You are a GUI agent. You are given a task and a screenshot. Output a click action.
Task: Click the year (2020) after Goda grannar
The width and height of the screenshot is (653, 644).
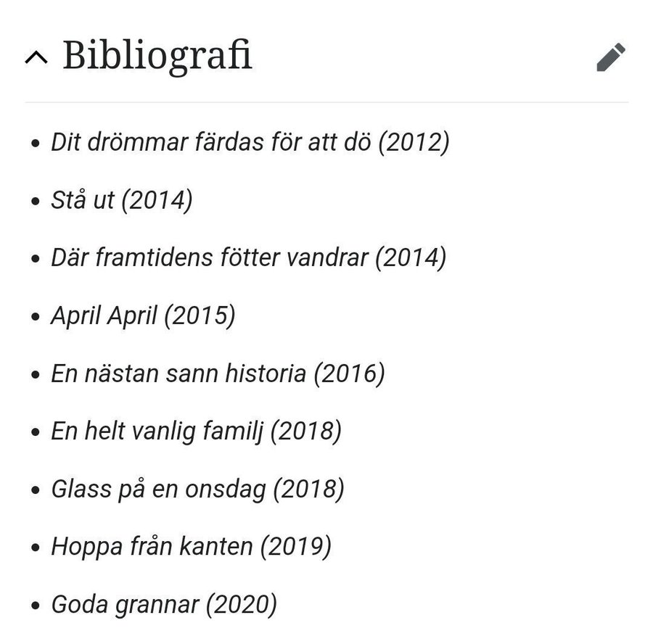coord(241,605)
